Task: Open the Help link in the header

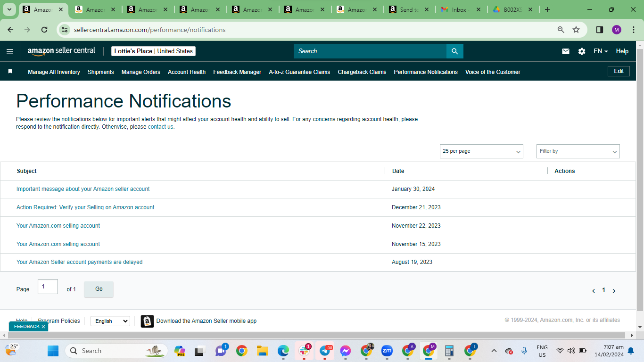Action: [x=622, y=51]
